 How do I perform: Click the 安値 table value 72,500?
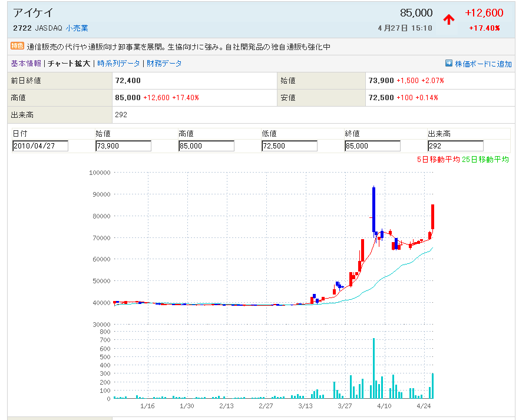(381, 98)
